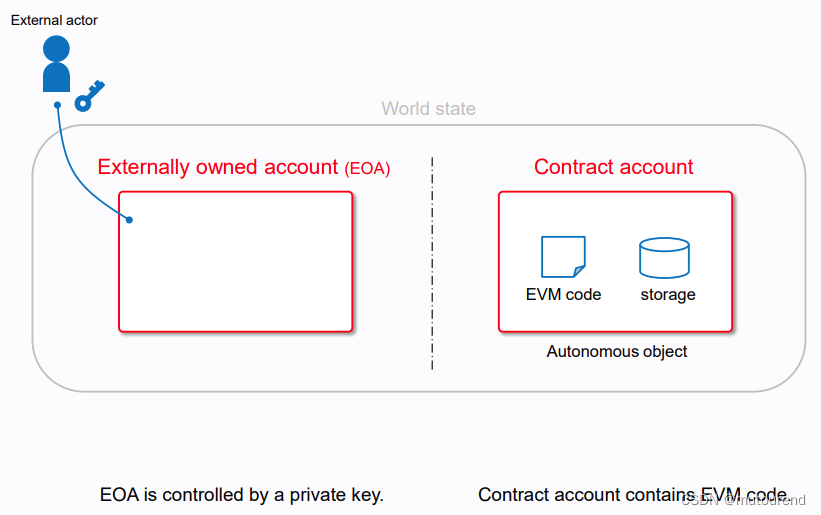The width and height of the screenshot is (821, 515).
Task: Click 'EOA is controlled by a private key.' caption
Action: [x=242, y=495]
